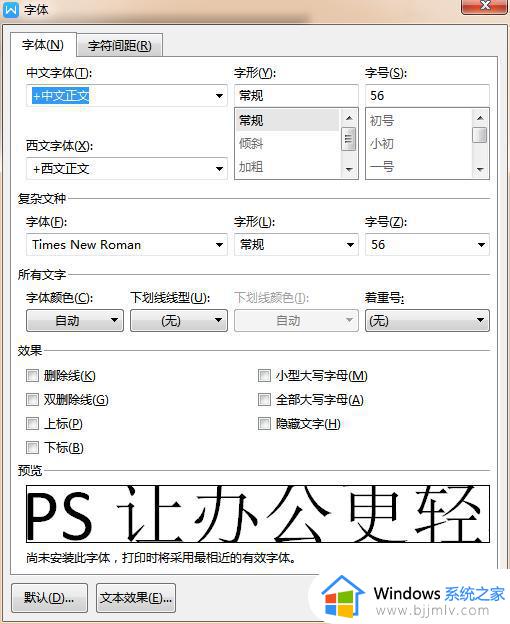Viewport: 510px width, 624px height.
Task: Enable the 隐藏文字(H) checkbox
Action: (264, 423)
